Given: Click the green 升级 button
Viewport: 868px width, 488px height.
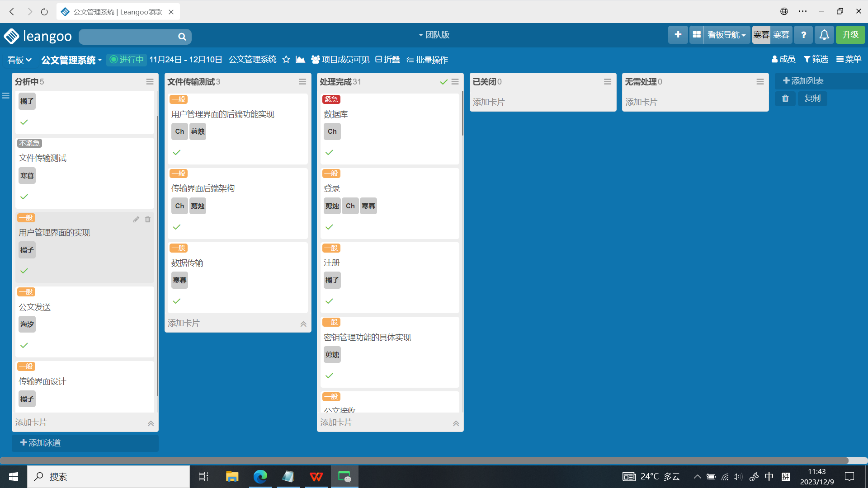Looking at the screenshot, I should [x=850, y=35].
